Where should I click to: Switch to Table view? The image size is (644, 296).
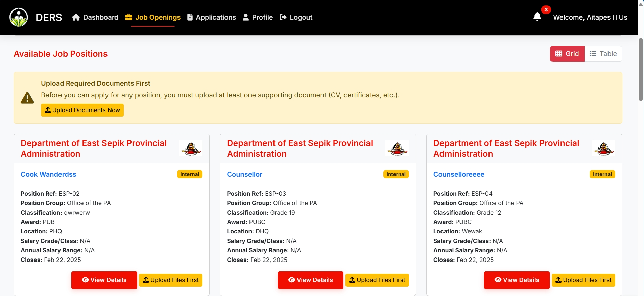coord(603,54)
